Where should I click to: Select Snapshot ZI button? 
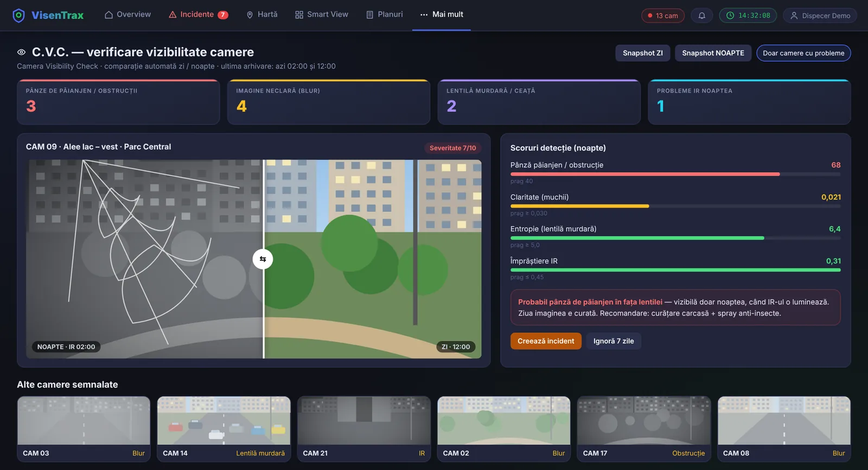(643, 53)
